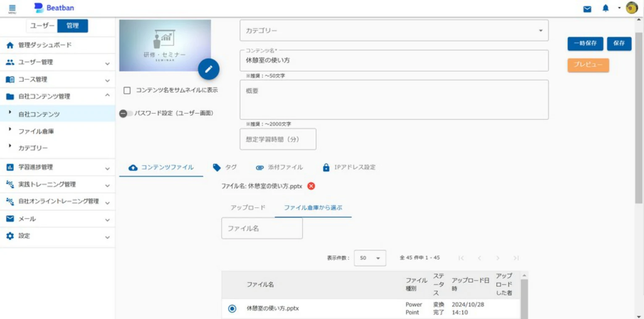Go to the first page of file list
The image size is (644, 319).
461,258
